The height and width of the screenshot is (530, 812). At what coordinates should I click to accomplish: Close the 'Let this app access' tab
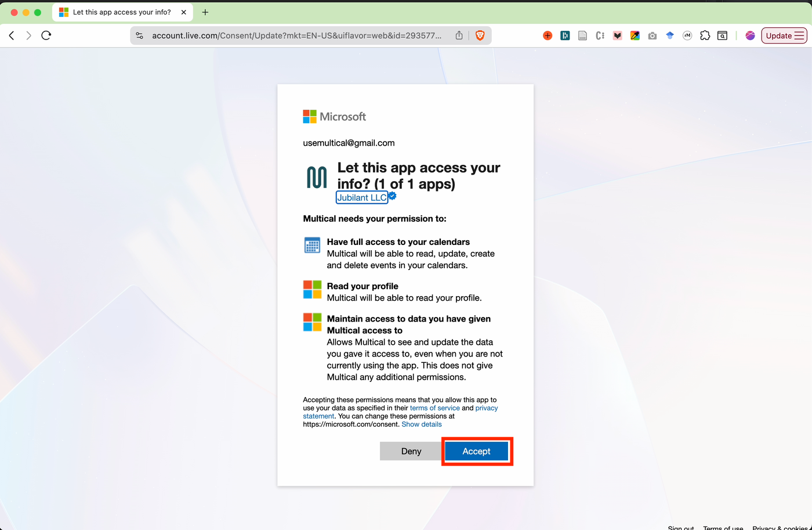tap(184, 12)
